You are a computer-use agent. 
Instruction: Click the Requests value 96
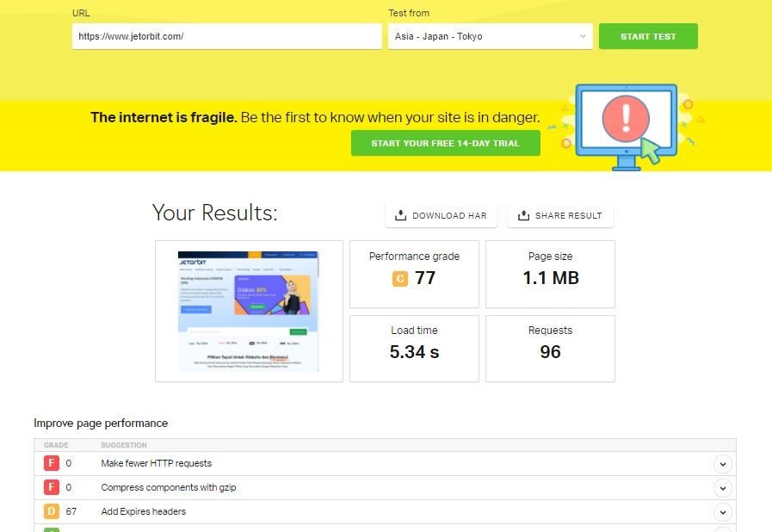coord(550,352)
